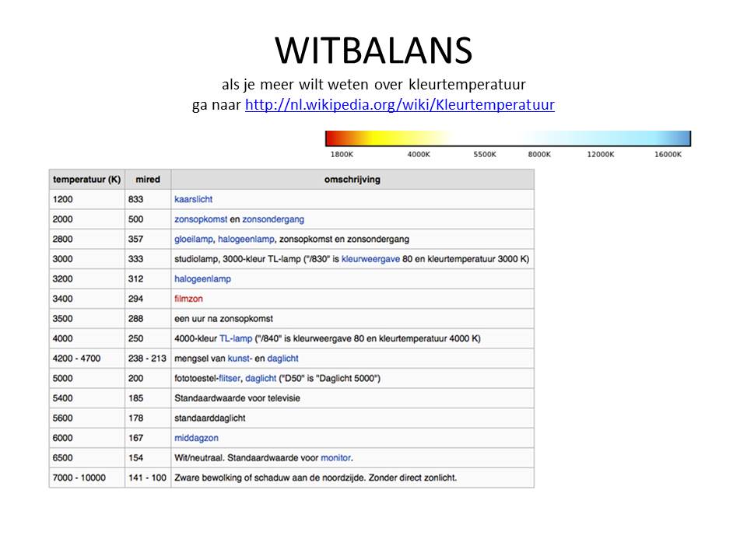747x560 pixels.
Task: Click the color temperature gradient bar
Action: (x=508, y=138)
